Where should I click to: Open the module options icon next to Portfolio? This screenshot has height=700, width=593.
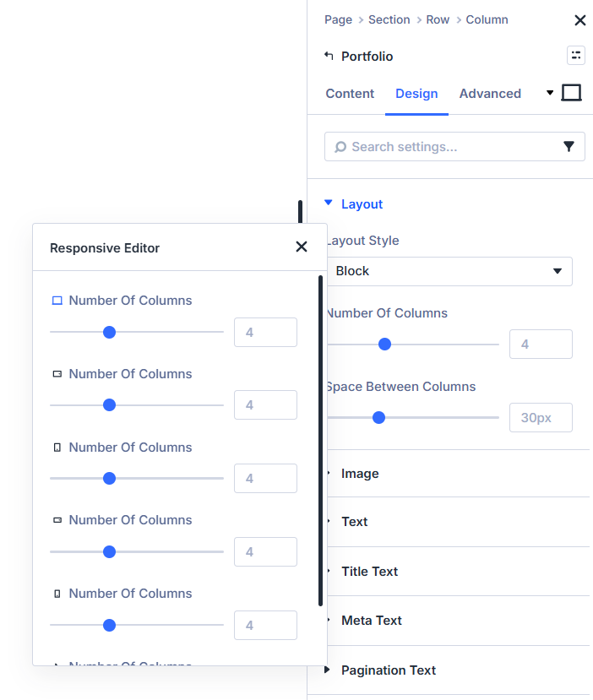point(576,56)
